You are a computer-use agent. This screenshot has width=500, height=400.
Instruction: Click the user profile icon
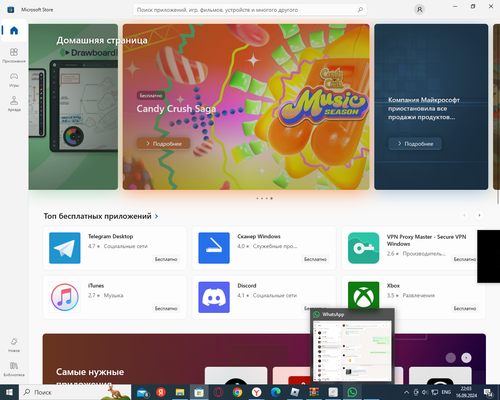pos(419,10)
